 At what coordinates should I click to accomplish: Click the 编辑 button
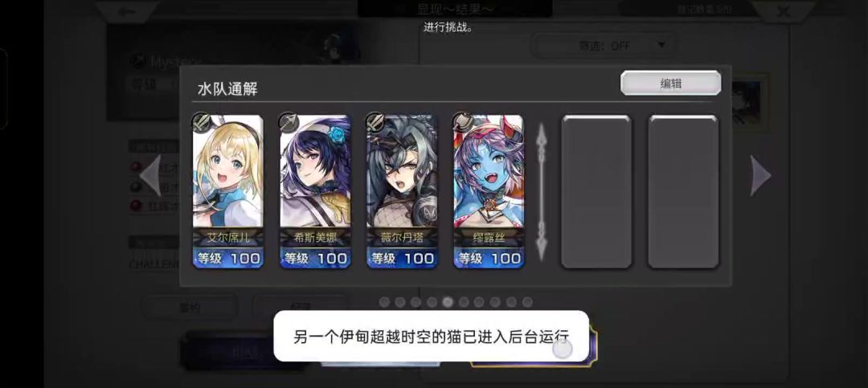click(670, 83)
